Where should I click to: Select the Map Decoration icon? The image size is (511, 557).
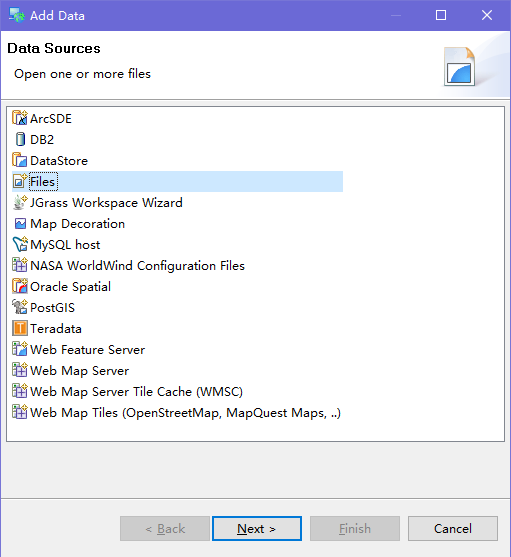click(x=20, y=224)
